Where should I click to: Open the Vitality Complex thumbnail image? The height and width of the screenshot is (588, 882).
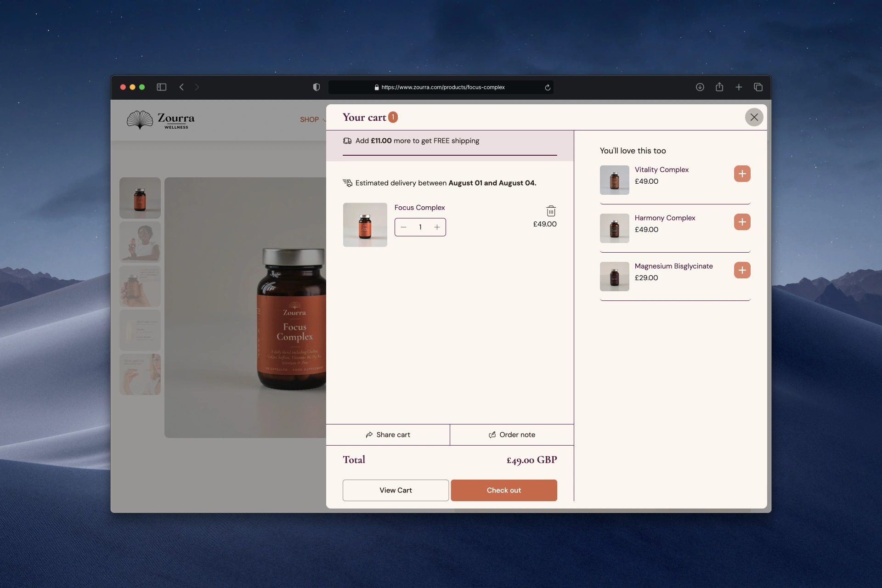tap(614, 180)
